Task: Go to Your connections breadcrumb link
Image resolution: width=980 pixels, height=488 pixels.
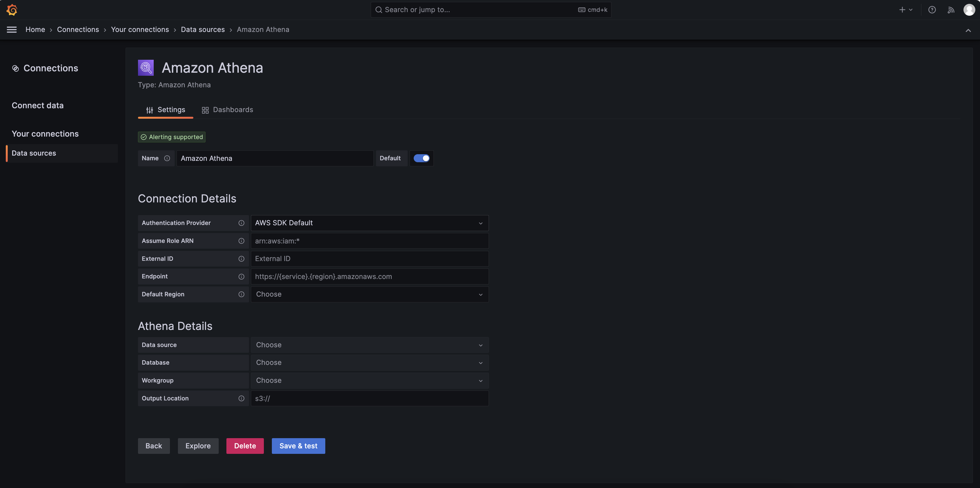Action: (140, 30)
